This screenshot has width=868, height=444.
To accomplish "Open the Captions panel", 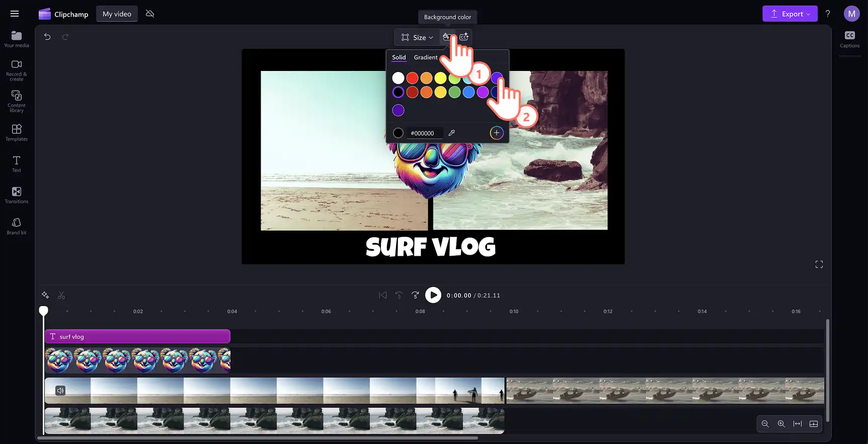I will click(x=849, y=39).
